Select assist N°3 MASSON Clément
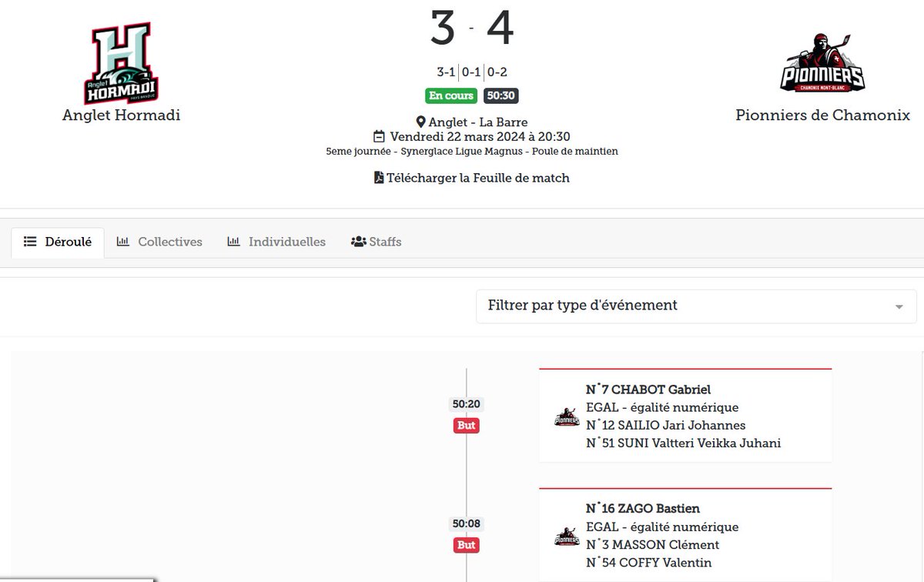This screenshot has height=582, width=924. 652,544
